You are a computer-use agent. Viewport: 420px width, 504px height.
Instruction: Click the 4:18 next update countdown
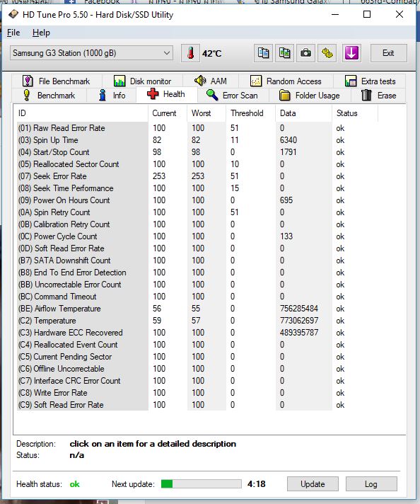pos(257,483)
